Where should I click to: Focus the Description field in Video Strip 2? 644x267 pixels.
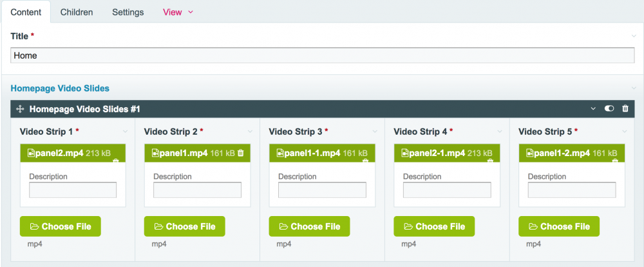click(x=198, y=190)
